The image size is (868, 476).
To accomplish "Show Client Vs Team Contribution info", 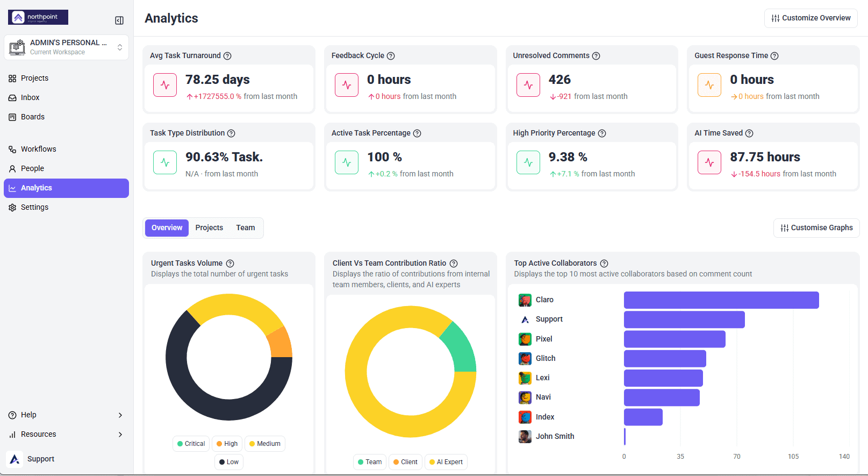I will pyautogui.click(x=454, y=264).
